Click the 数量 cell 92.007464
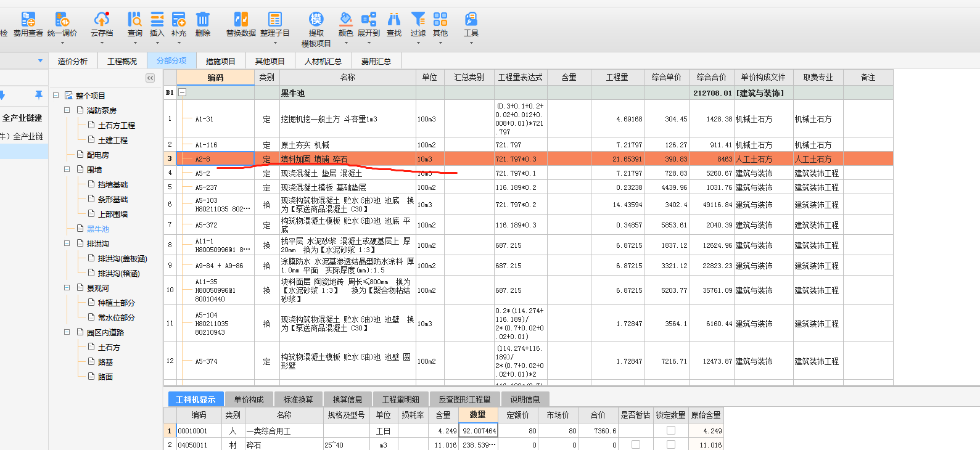The width and height of the screenshot is (980, 450). 478,431
